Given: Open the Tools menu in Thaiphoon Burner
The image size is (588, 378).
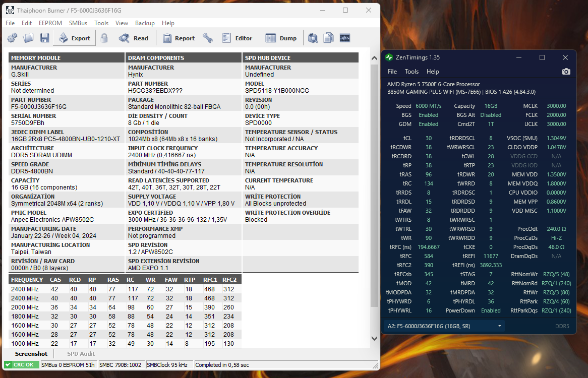Looking at the screenshot, I should (x=101, y=23).
